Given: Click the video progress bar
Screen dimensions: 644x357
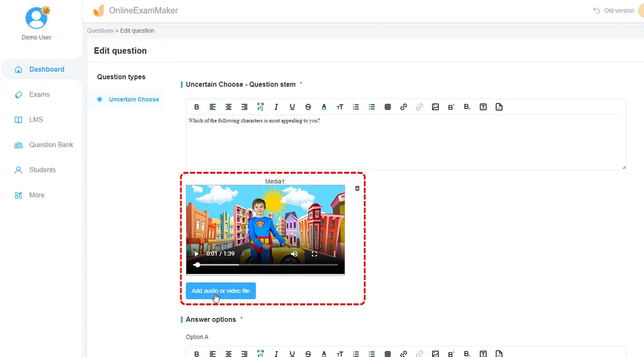Looking at the screenshot, I should pos(266,265).
